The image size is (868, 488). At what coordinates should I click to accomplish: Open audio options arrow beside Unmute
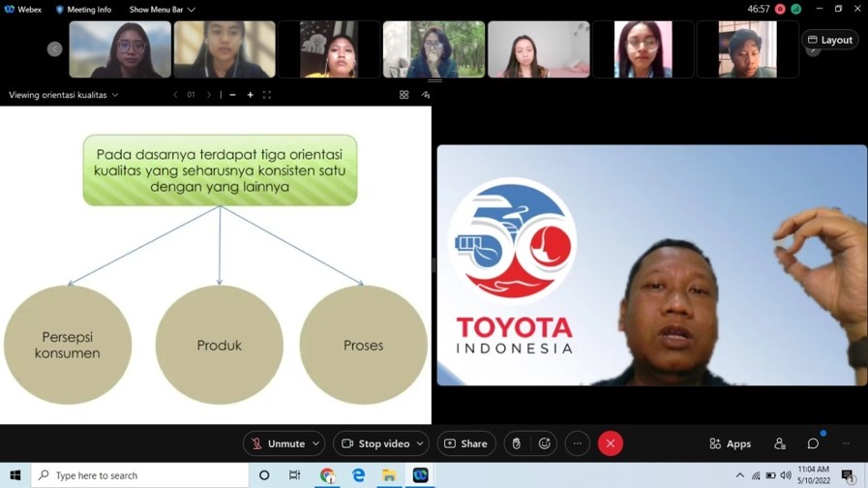pyautogui.click(x=316, y=443)
